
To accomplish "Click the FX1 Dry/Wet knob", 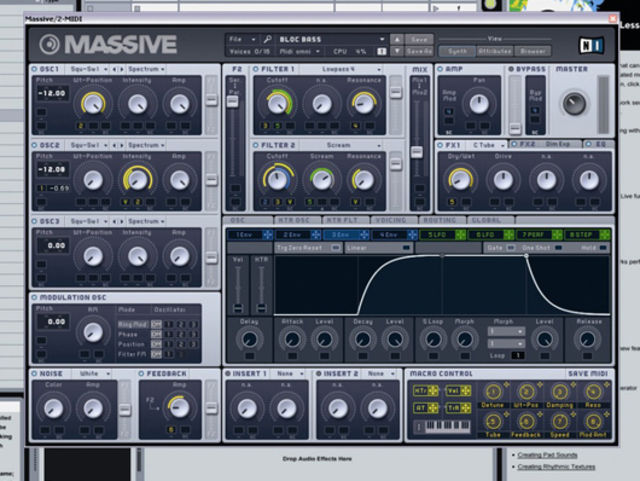I will tap(460, 180).
